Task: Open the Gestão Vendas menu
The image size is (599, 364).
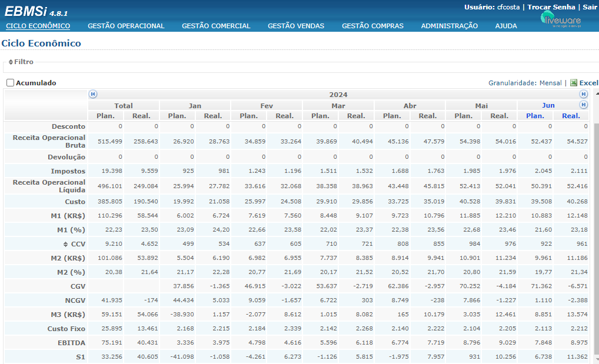Action: 296,26
